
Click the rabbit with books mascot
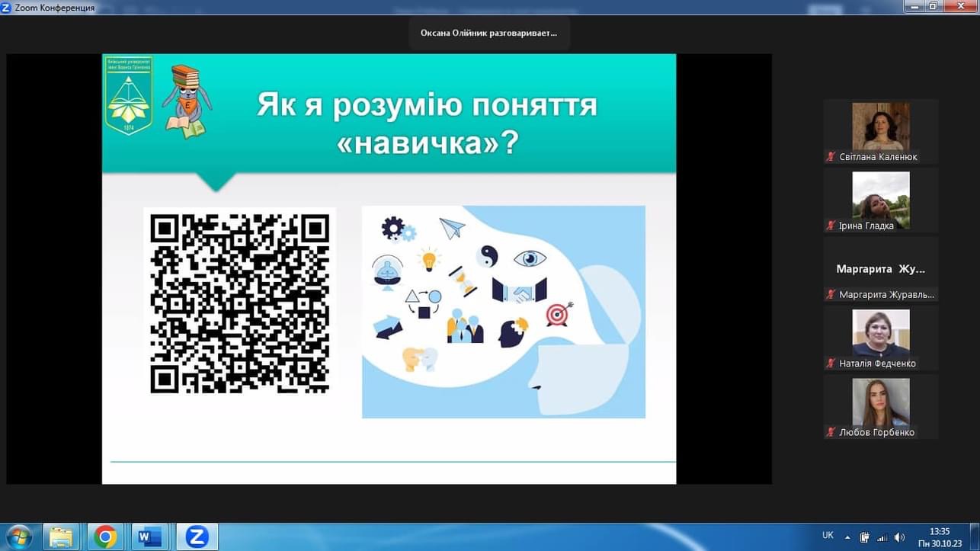tap(186, 101)
